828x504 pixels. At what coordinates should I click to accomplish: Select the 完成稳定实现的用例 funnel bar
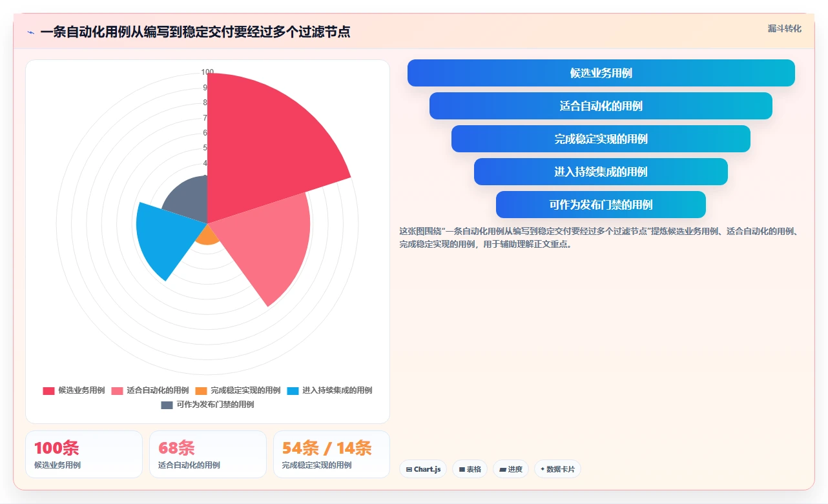point(601,139)
